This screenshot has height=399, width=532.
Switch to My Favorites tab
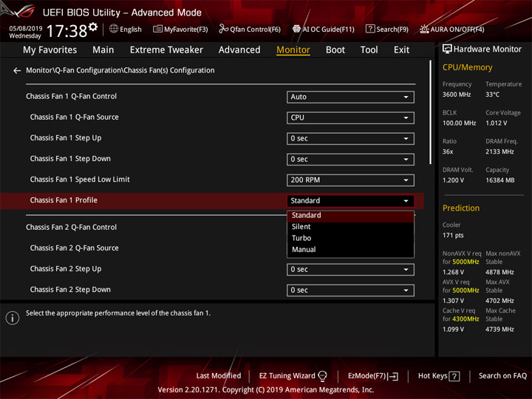50,50
